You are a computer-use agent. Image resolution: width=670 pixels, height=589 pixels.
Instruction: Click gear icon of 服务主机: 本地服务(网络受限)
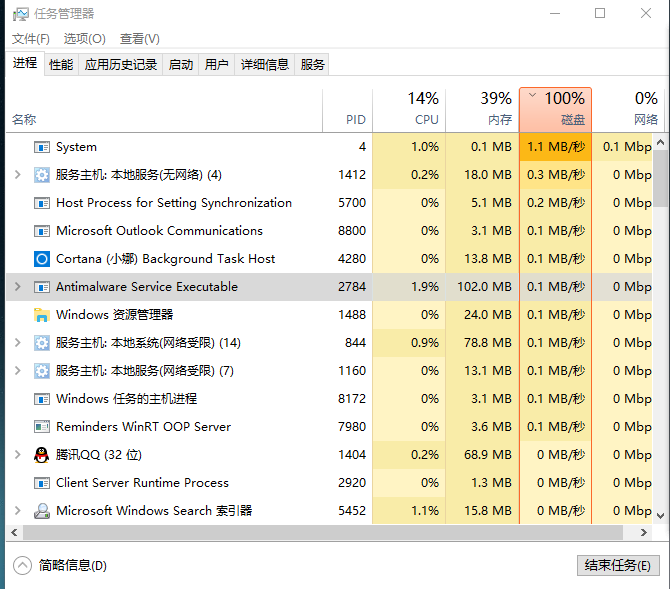click(41, 371)
